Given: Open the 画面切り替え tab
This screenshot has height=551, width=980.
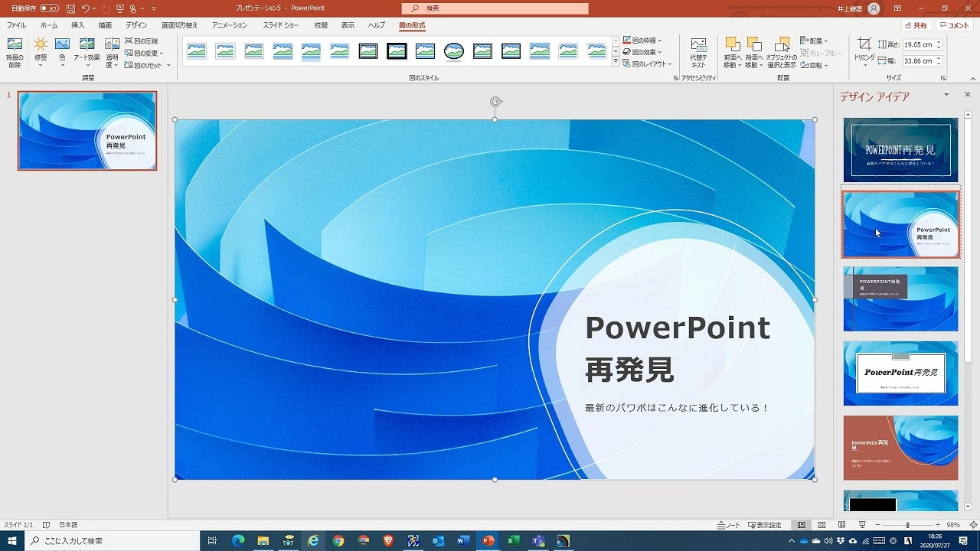Looking at the screenshot, I should click(179, 25).
